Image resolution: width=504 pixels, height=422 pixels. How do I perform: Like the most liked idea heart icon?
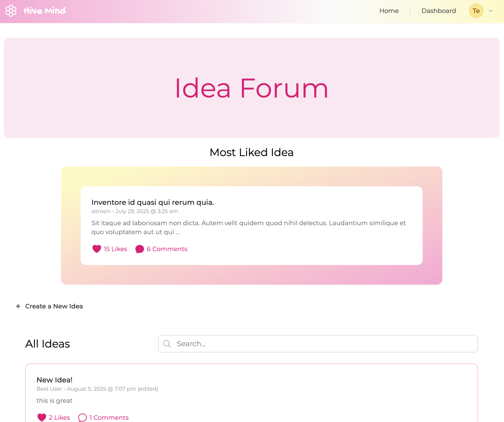97,249
